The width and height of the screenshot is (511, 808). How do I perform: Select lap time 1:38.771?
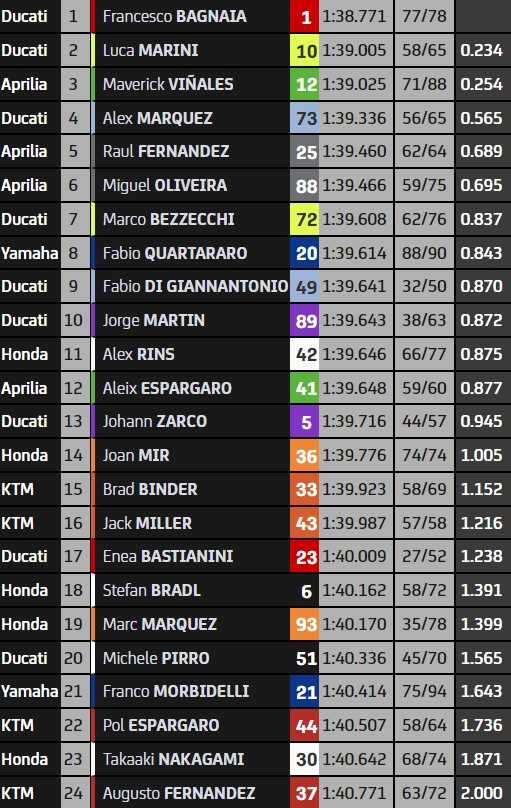pyautogui.click(x=354, y=16)
